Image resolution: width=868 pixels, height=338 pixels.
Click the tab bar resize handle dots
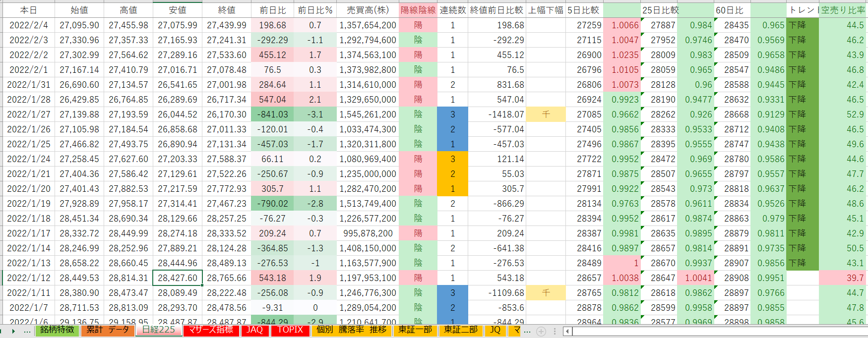(556, 331)
